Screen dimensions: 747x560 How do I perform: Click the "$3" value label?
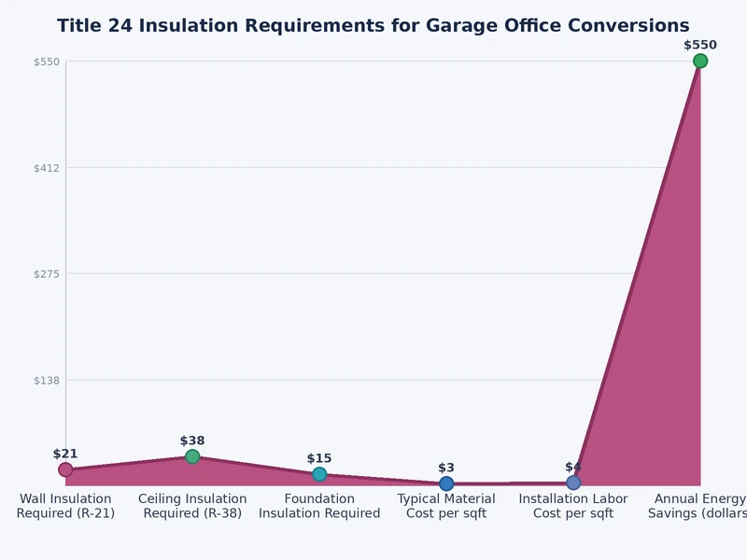(446, 468)
